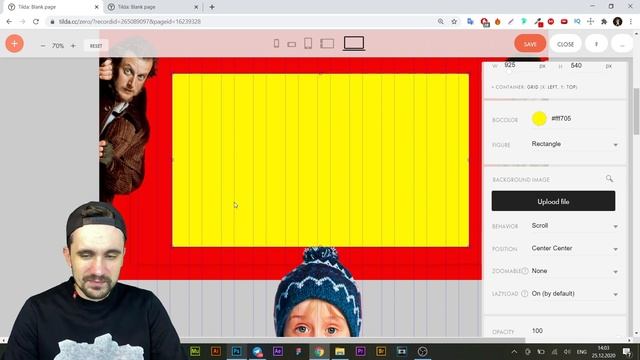Open the Google Translate extension icon
This screenshot has height=360, width=640.
click(470, 21)
